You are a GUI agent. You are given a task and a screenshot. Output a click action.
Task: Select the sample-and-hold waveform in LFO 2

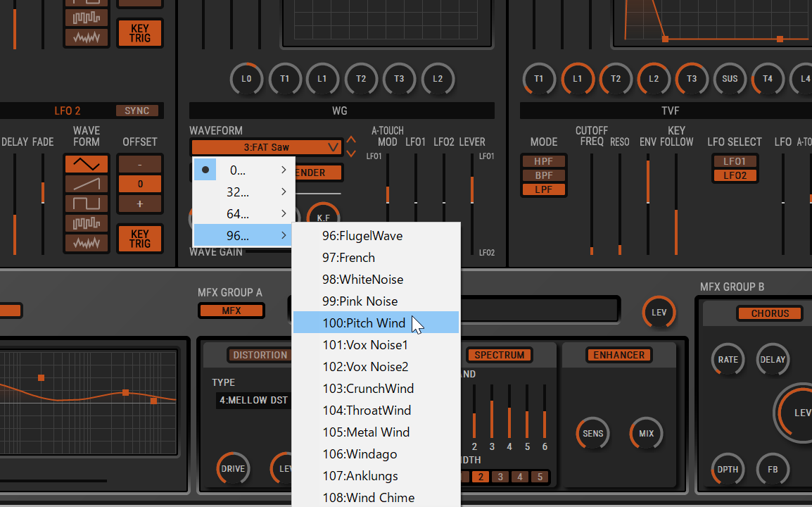(x=87, y=223)
